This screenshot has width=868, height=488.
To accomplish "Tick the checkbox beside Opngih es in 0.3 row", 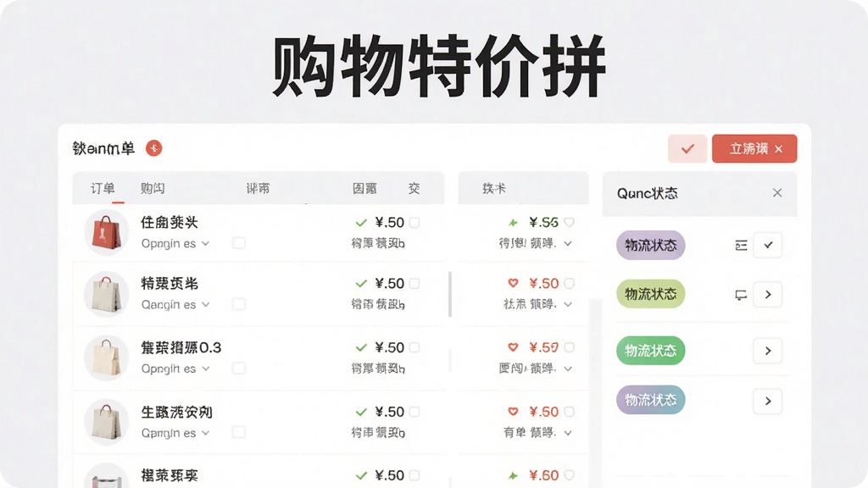I will (238, 368).
